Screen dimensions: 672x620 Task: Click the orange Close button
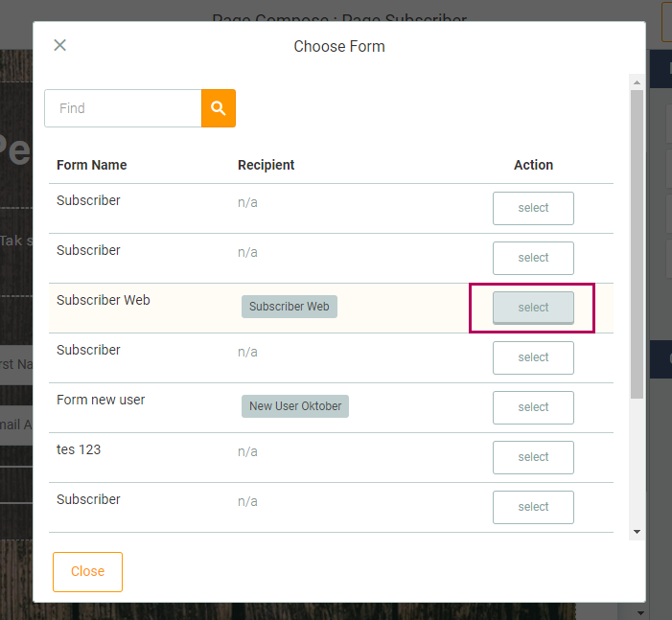pos(87,571)
